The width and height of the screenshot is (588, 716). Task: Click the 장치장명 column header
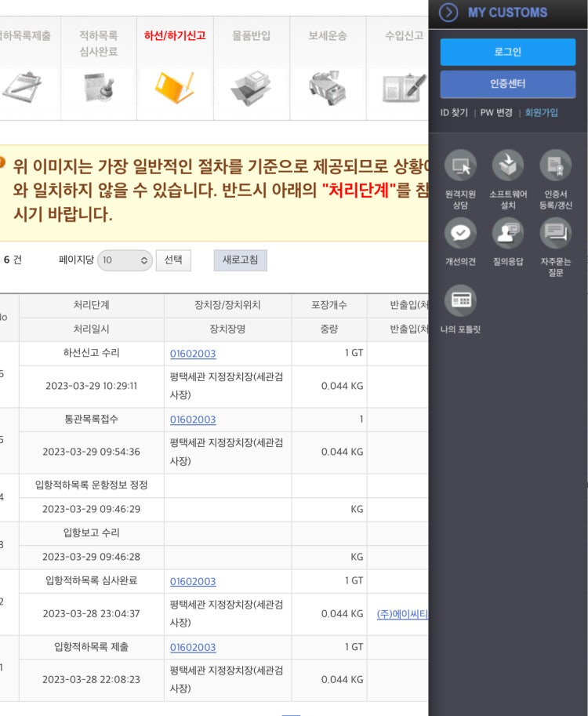(227, 329)
